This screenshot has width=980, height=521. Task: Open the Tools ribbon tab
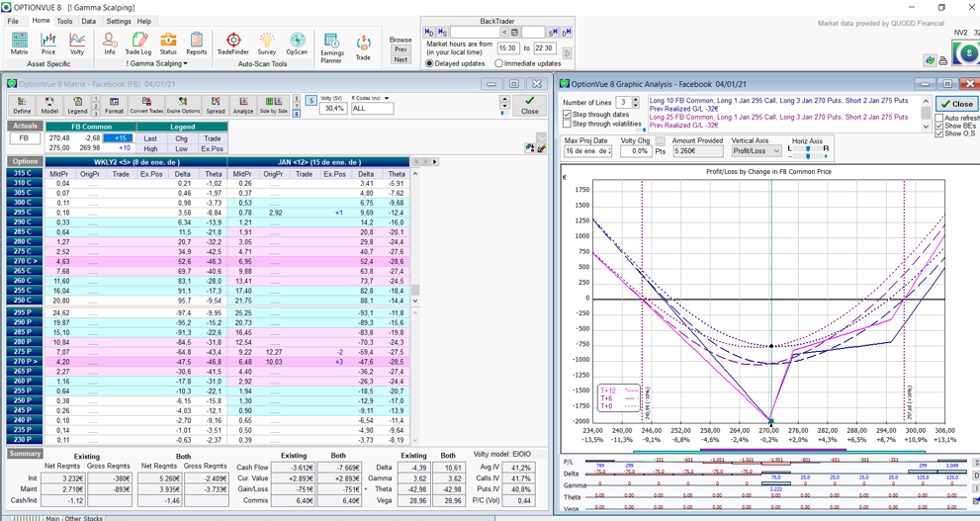[x=65, y=21]
